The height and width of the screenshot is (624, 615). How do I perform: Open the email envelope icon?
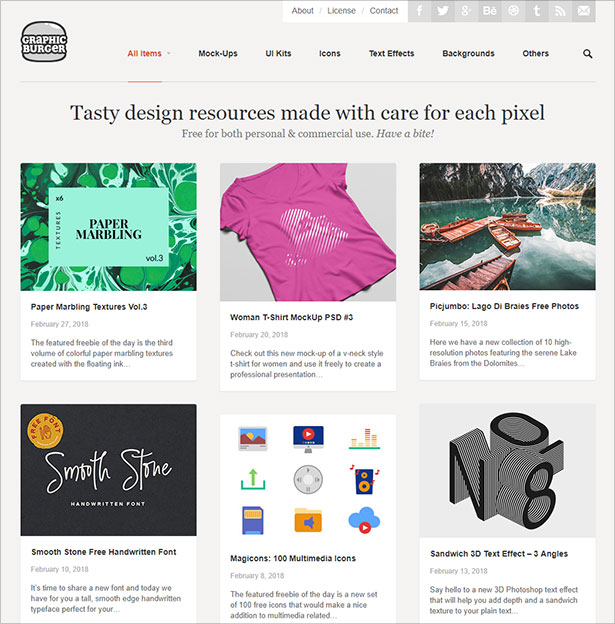[584, 11]
